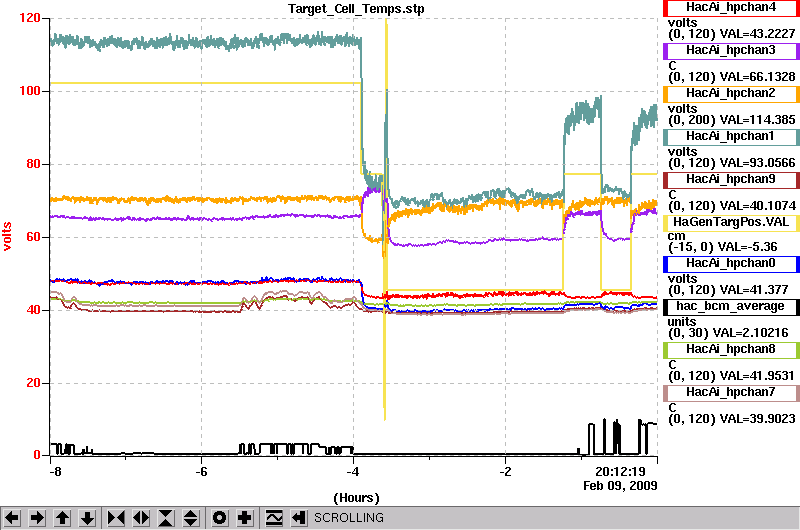Select the HacAi_hpchan4 curve legend
The width and height of the screenshot is (800, 530).
pos(731,8)
